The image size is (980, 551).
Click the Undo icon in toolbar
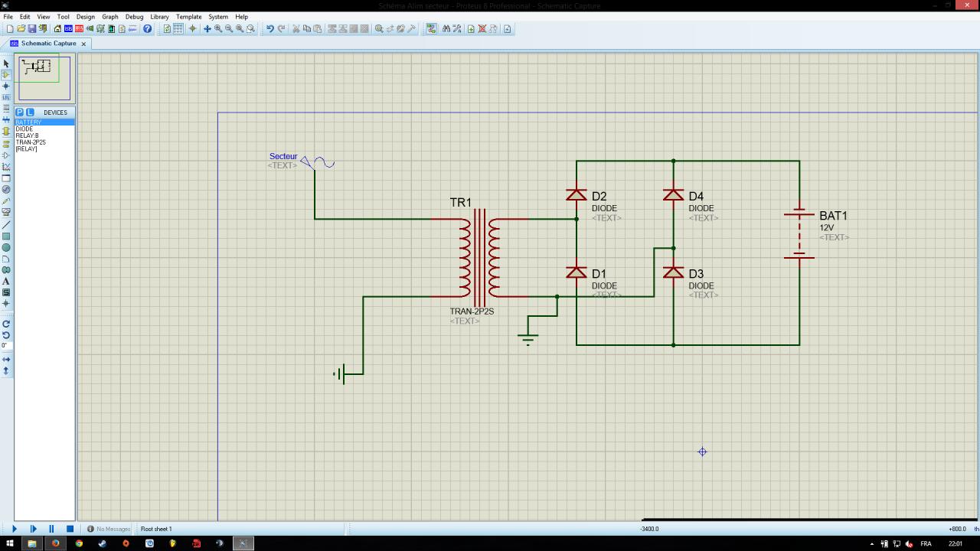[269, 29]
